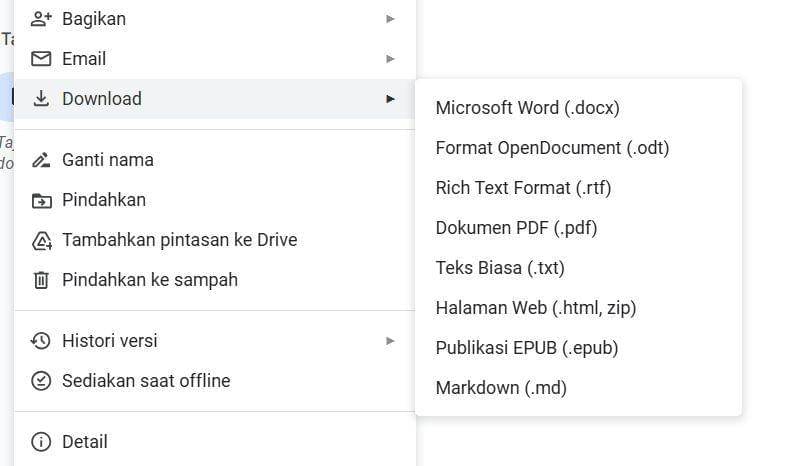Click the trash bin icon
Image resolution: width=803 pixels, height=466 pixels.
(x=41, y=280)
